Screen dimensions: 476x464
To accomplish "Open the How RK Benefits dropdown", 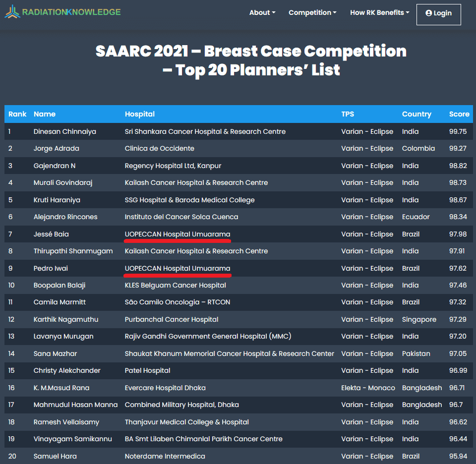I will (380, 12).
